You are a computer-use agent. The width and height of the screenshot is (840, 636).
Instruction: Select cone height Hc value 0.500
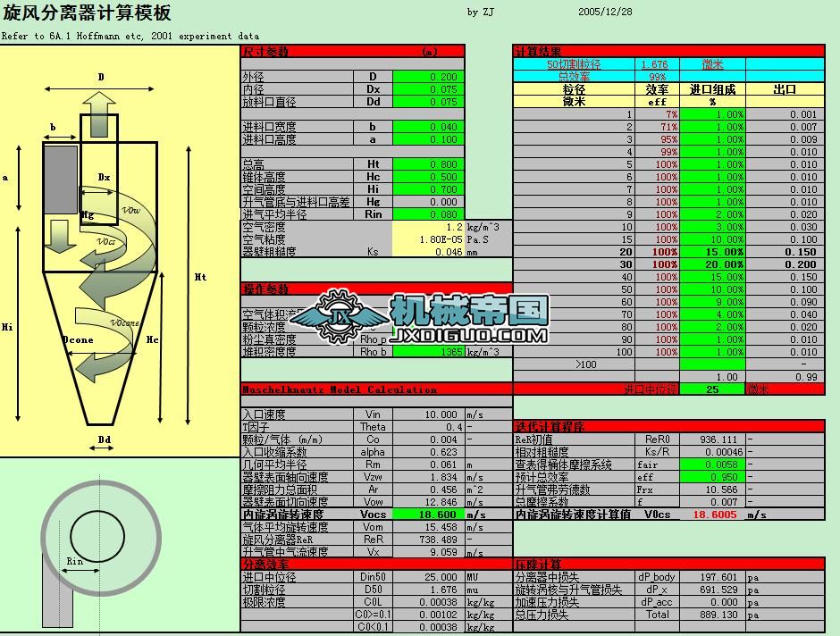(428, 177)
